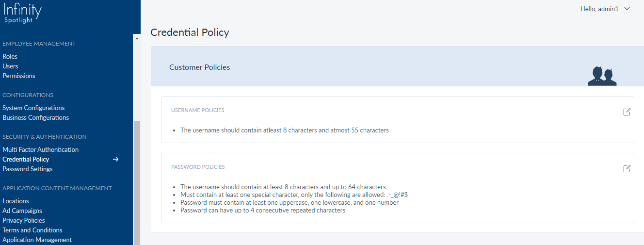The width and height of the screenshot is (644, 245).
Task: Edit the Username Policies section
Action: 627,112
